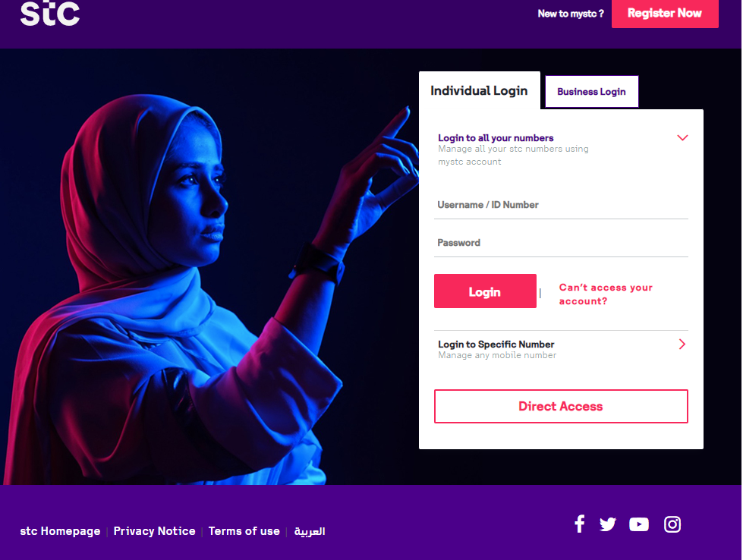Open the stc YouTube icon

[x=639, y=524]
